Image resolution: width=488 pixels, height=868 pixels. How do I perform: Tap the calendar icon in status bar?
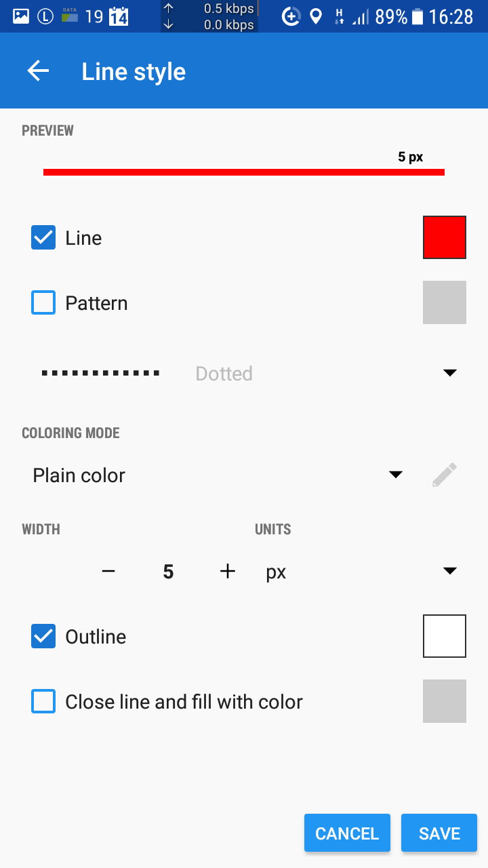pyautogui.click(x=119, y=16)
